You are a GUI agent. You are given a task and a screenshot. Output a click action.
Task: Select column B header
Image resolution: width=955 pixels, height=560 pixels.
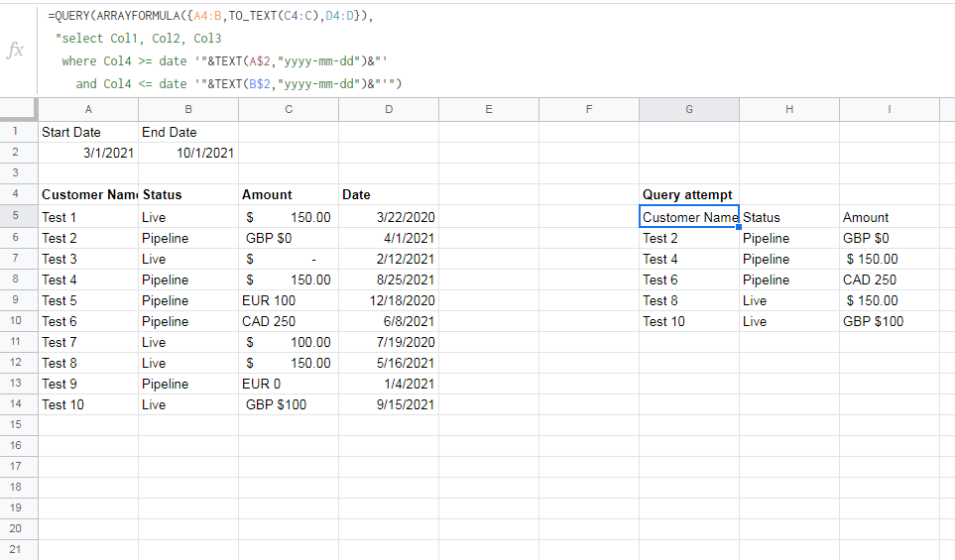click(188, 110)
